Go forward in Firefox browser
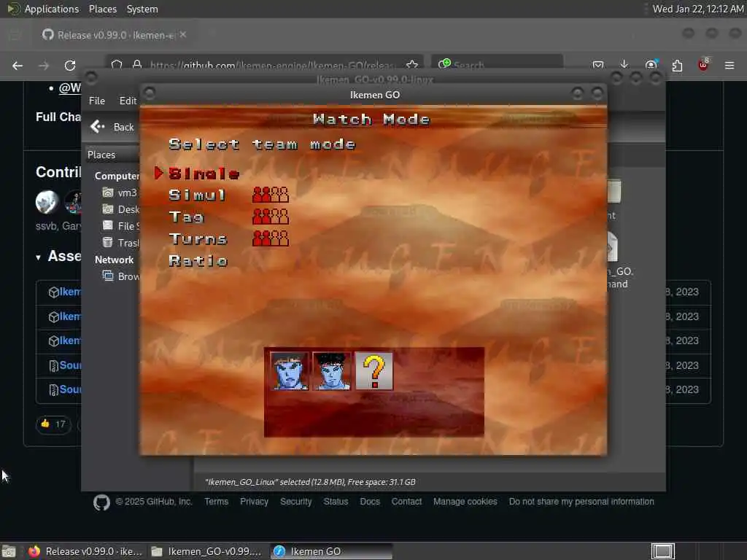 (x=44, y=66)
